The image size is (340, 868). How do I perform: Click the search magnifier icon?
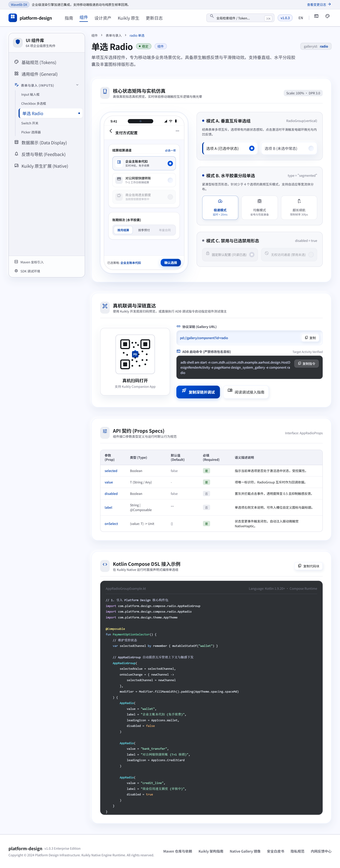(212, 16)
